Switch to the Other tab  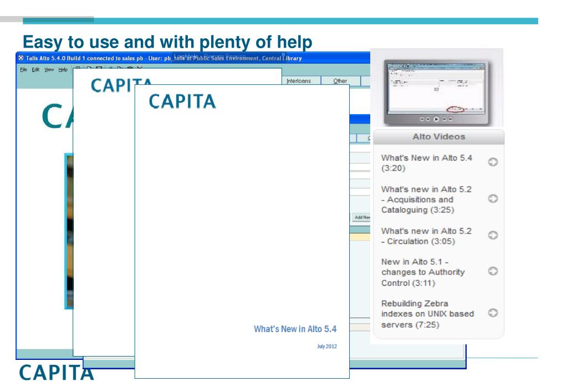click(x=340, y=81)
